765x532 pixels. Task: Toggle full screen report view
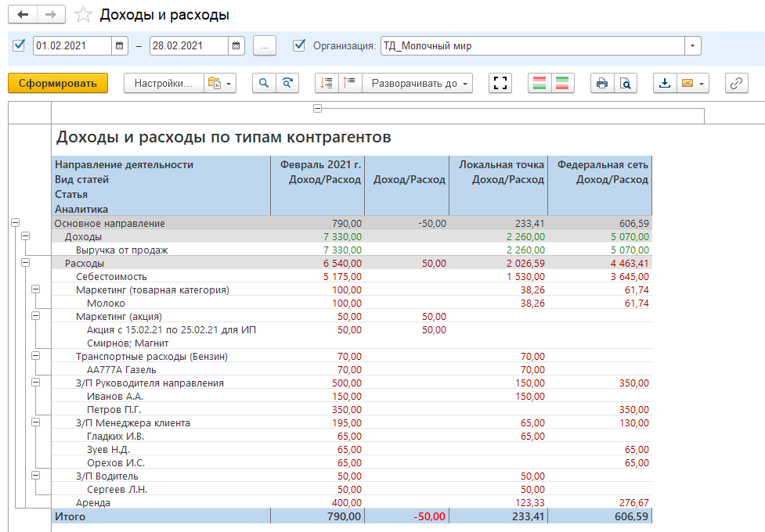click(x=500, y=83)
